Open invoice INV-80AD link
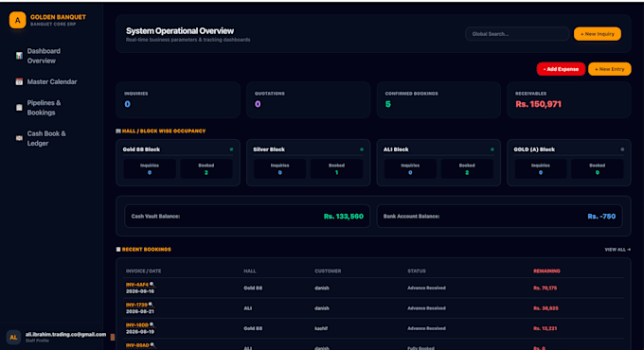The height and width of the screenshot is (350, 644). [x=137, y=345]
